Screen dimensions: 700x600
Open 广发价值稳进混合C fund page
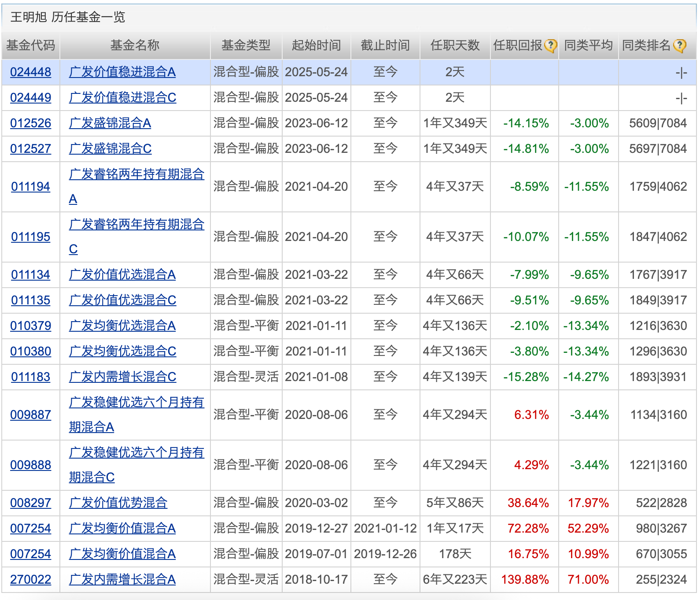[x=123, y=98]
